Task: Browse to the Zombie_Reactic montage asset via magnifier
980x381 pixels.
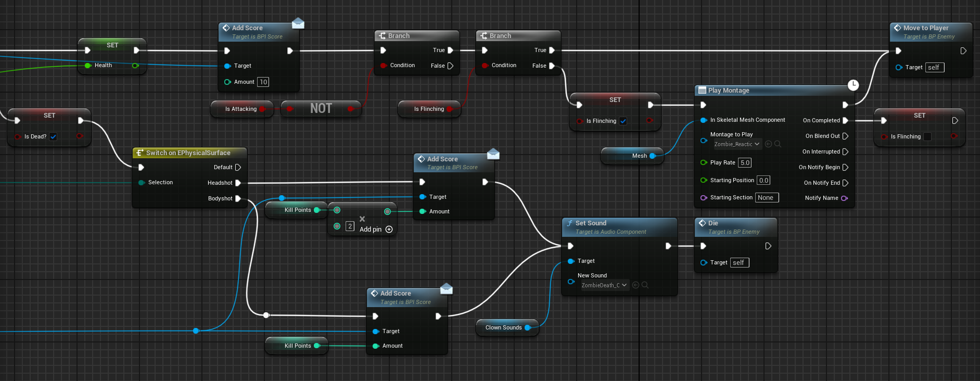Action: click(778, 144)
